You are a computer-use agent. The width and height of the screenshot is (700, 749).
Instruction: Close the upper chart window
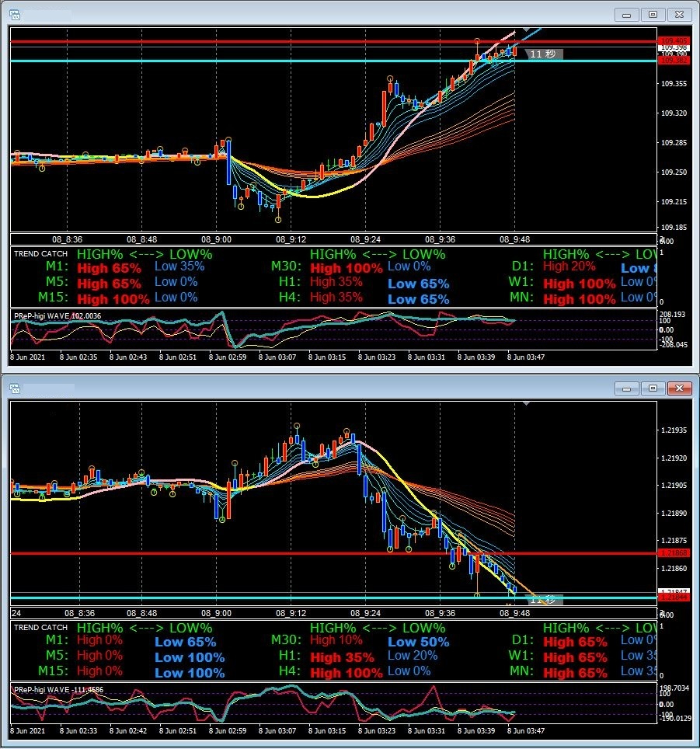pos(679,15)
